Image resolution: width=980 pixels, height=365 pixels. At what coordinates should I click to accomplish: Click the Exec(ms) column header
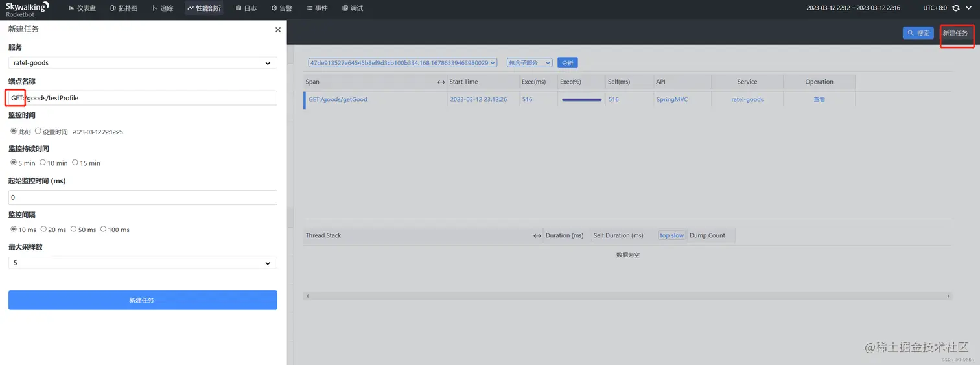(535, 82)
